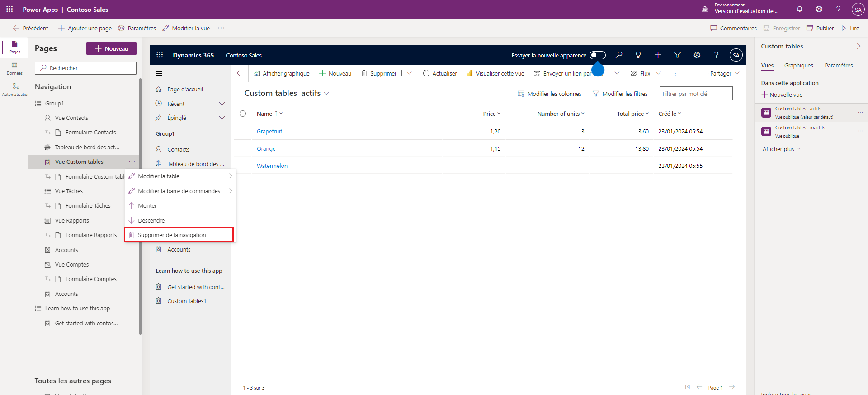Switch to the Paramètres tab in right panel
Screen dimensions: 868x395
[x=839, y=65]
